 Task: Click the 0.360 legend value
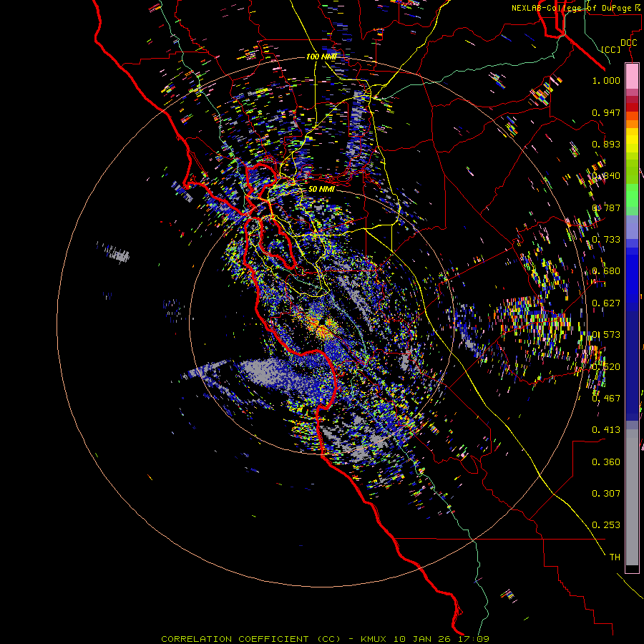606,462
